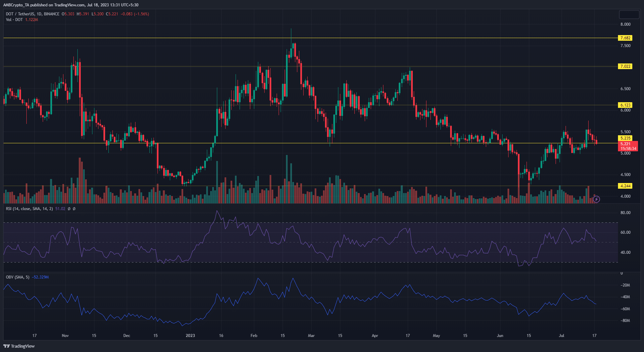Click the 7.022 price level label
Screen dimensions: 644x352
tap(625, 66)
